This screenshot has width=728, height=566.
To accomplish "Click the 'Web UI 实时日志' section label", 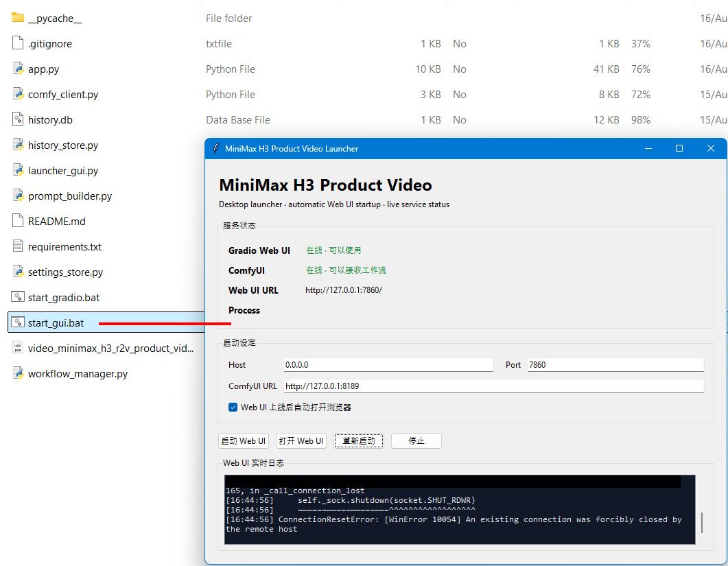I will coord(253,463).
